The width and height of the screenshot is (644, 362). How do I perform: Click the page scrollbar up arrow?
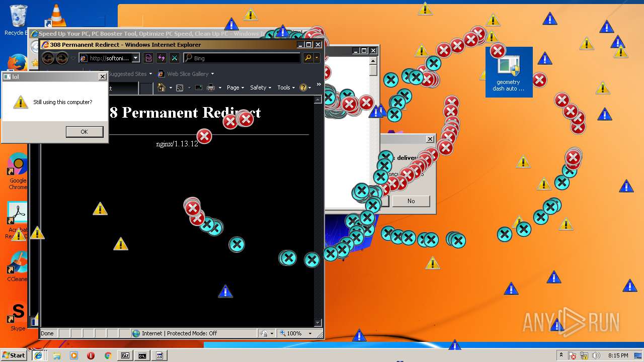click(x=317, y=100)
